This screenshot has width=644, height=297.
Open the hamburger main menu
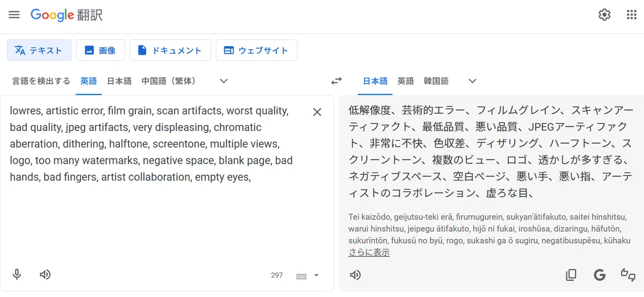pos(14,15)
